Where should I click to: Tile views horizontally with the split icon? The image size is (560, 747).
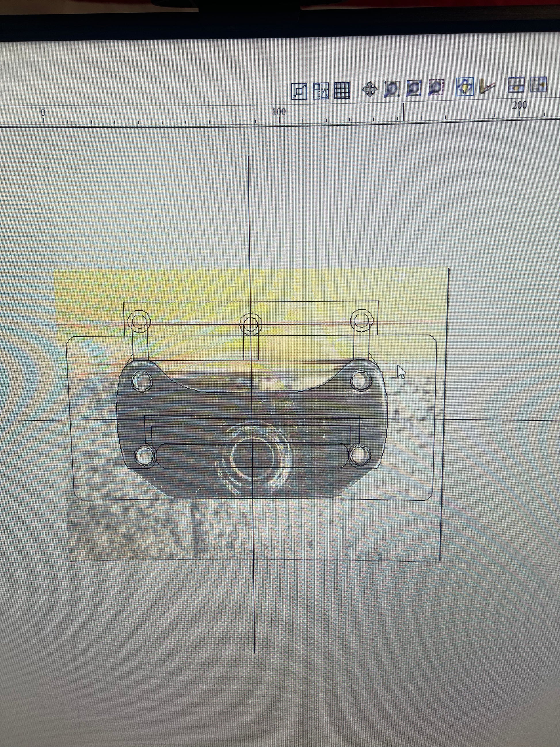[516, 85]
